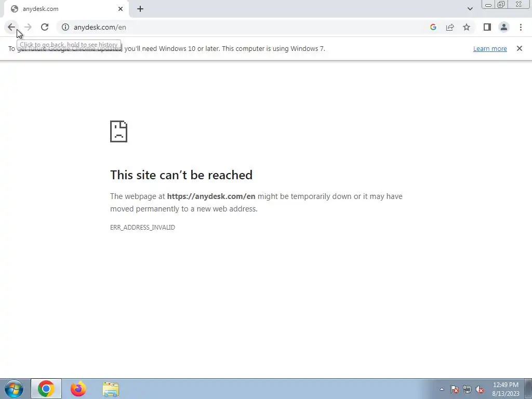Viewport: 532px width, 399px height.
Task: Open the Action Center flag icon
Action: pos(455,389)
